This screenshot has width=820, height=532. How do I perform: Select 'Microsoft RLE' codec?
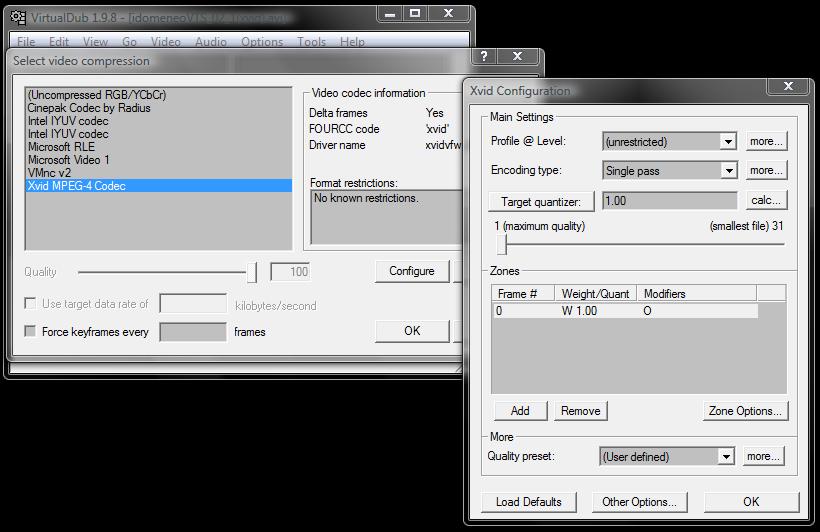[158, 146]
